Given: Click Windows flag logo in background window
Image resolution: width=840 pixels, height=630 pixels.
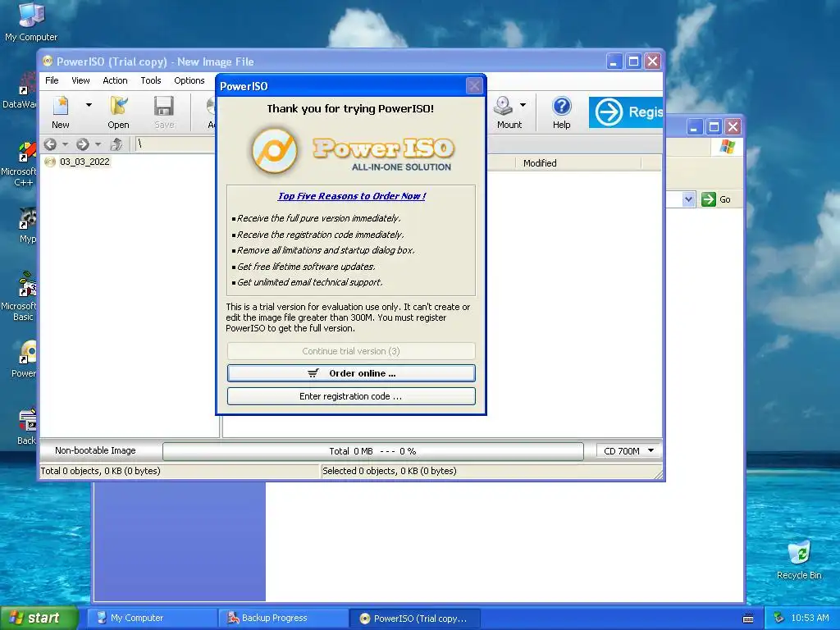Looking at the screenshot, I should [x=727, y=146].
